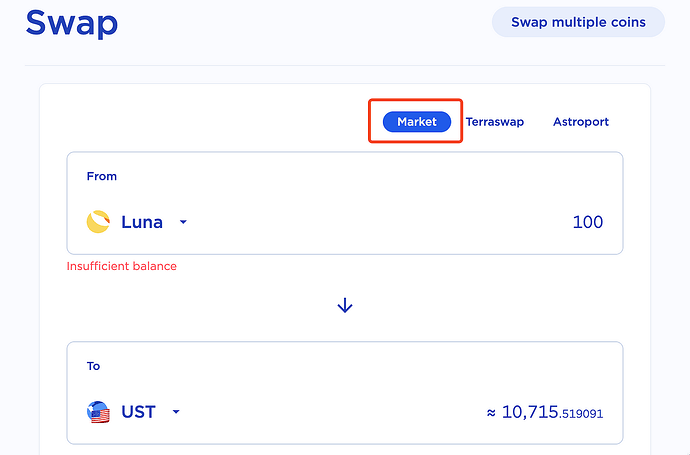
Task: Click the UST token name
Action: point(138,412)
